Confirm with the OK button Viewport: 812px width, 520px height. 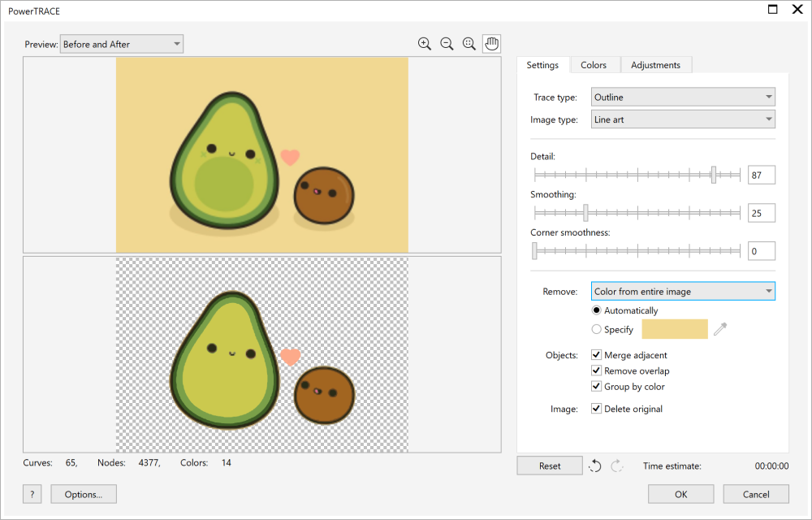(681, 494)
